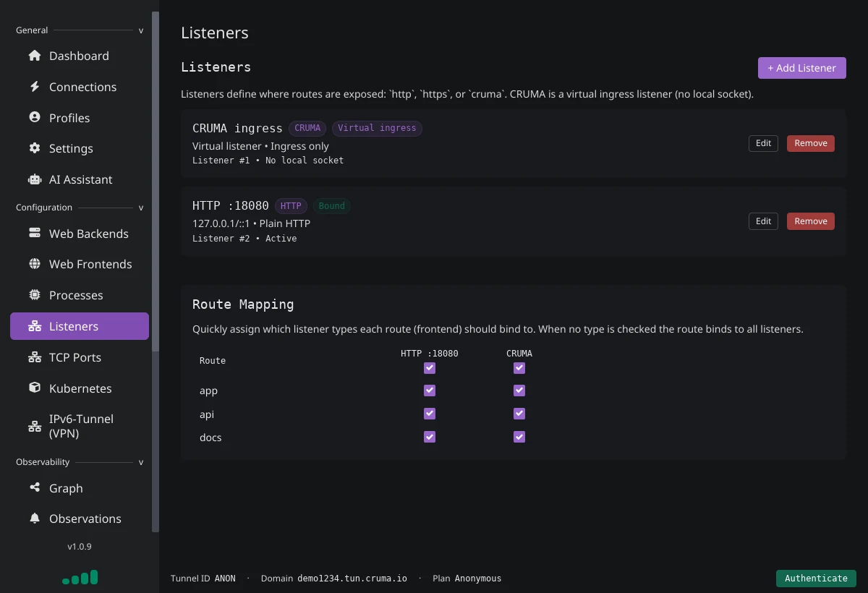868x593 pixels.
Task: Open Settings page
Action: (x=80, y=148)
